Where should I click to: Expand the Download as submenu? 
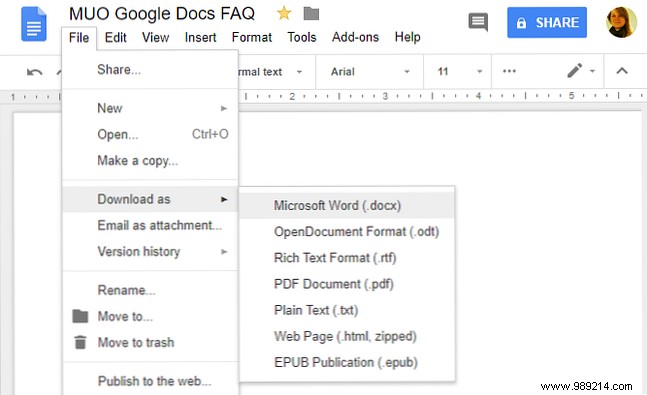150,199
